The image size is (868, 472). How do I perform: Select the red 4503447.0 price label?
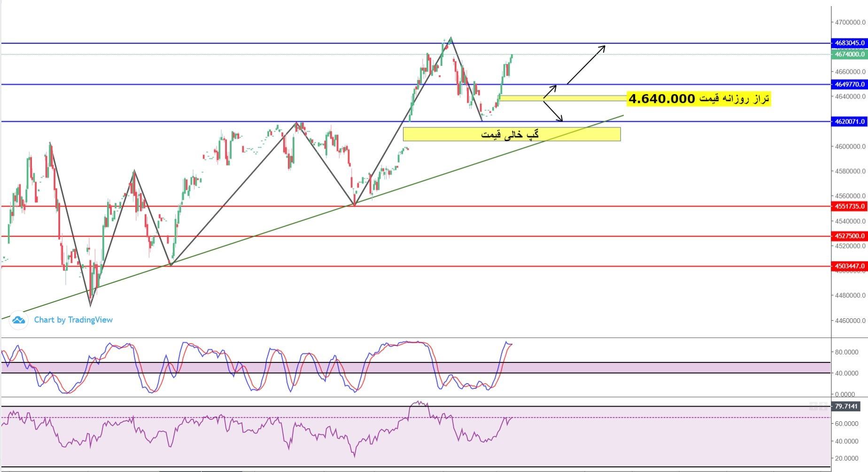(849, 266)
